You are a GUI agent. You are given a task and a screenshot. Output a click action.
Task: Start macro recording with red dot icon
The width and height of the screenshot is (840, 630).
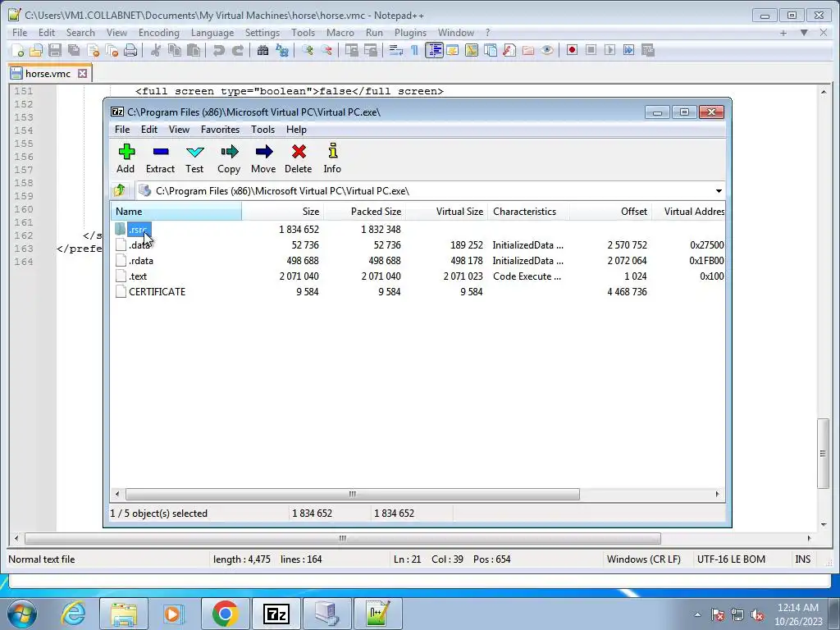point(572,50)
